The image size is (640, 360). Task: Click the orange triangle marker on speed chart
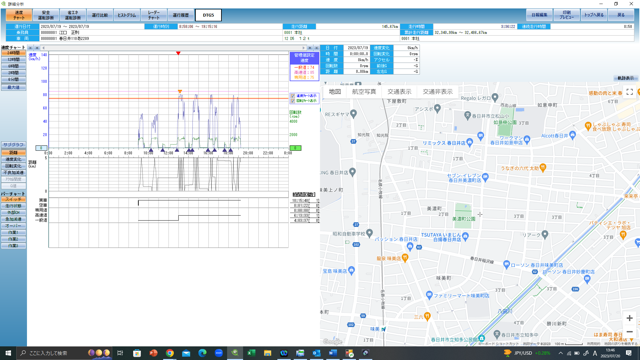pos(180,91)
